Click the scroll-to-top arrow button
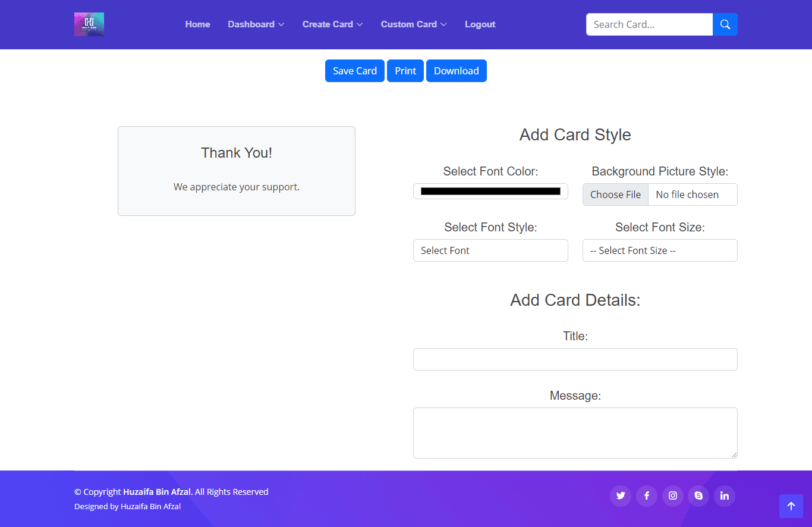 point(791,506)
